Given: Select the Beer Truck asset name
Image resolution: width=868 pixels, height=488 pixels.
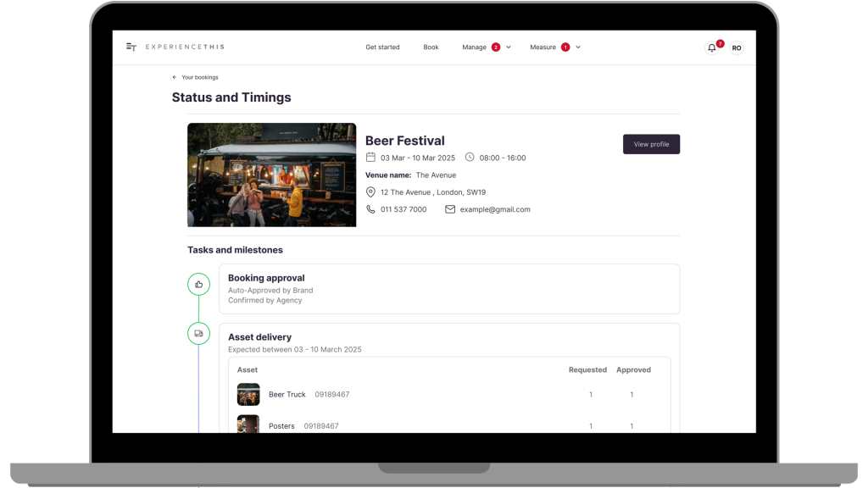Looking at the screenshot, I should pyautogui.click(x=287, y=395).
